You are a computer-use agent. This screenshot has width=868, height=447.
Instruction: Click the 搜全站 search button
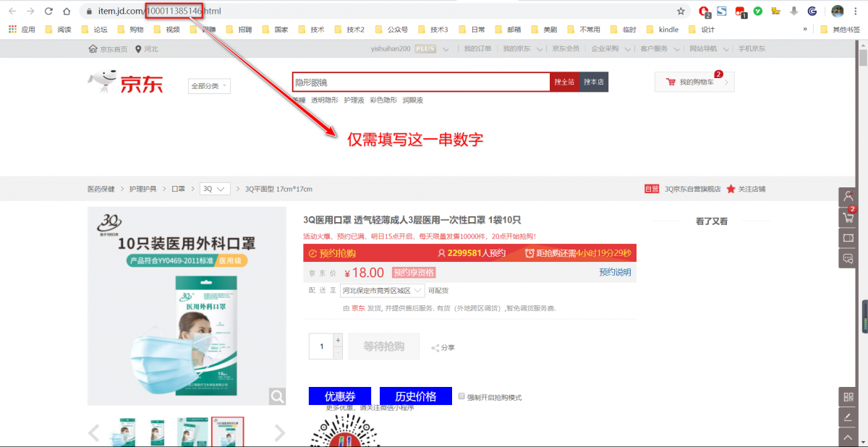(x=564, y=82)
